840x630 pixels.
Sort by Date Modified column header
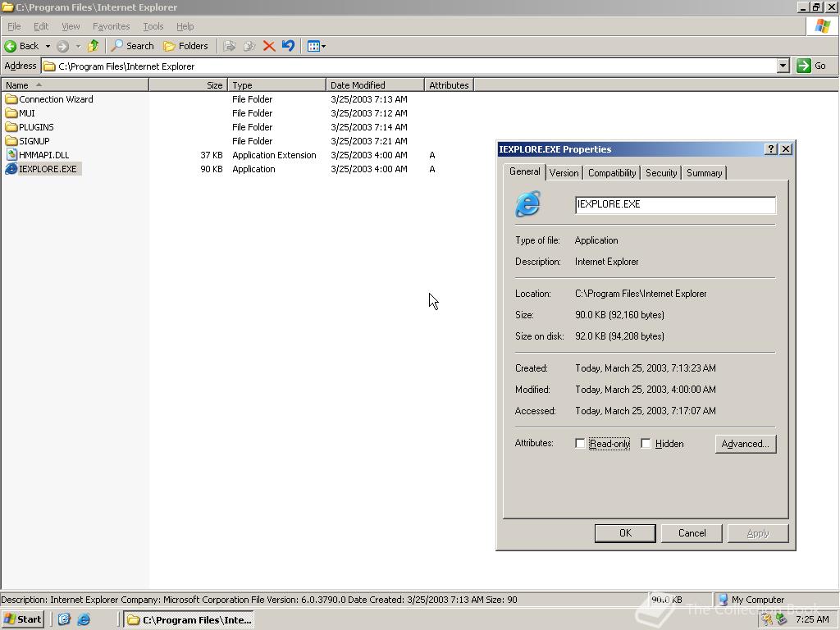375,85
